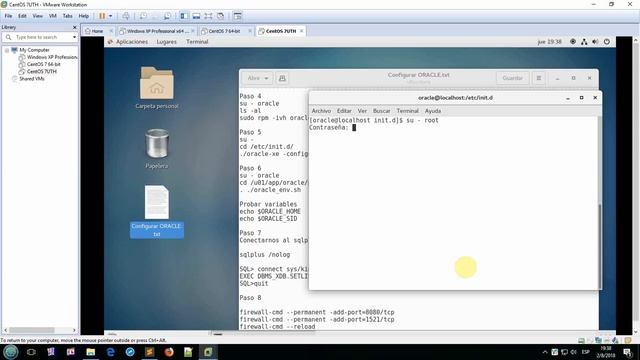This screenshot has height=360, width=640.
Task: Click the GNOME clock showing jue 19:38
Action: click(549, 42)
